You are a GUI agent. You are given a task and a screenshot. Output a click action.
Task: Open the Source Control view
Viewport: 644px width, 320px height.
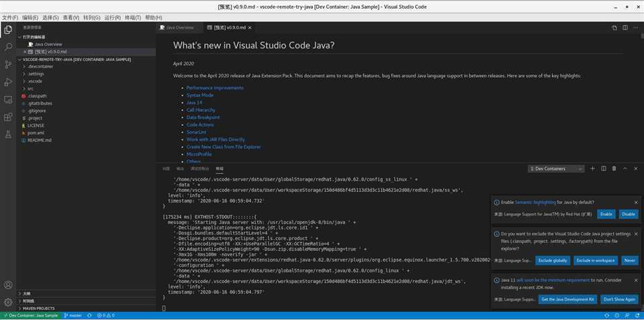(8, 64)
